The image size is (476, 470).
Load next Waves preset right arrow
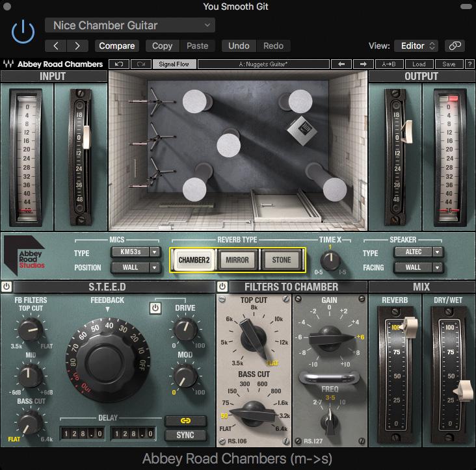click(x=364, y=64)
